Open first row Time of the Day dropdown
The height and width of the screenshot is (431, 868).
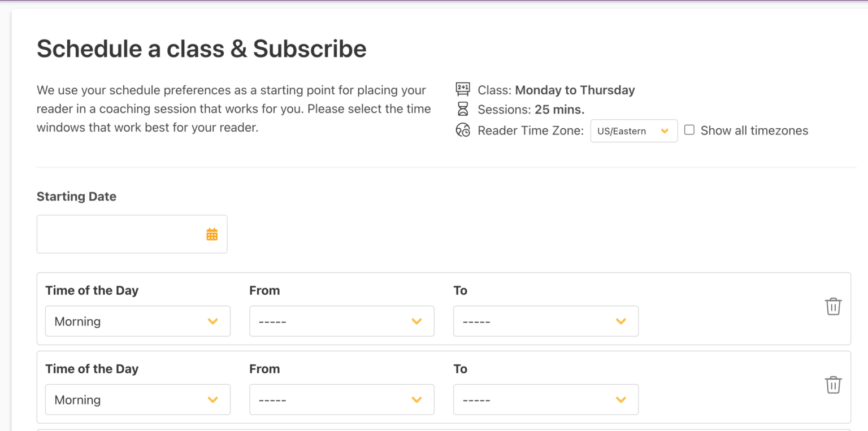(137, 321)
